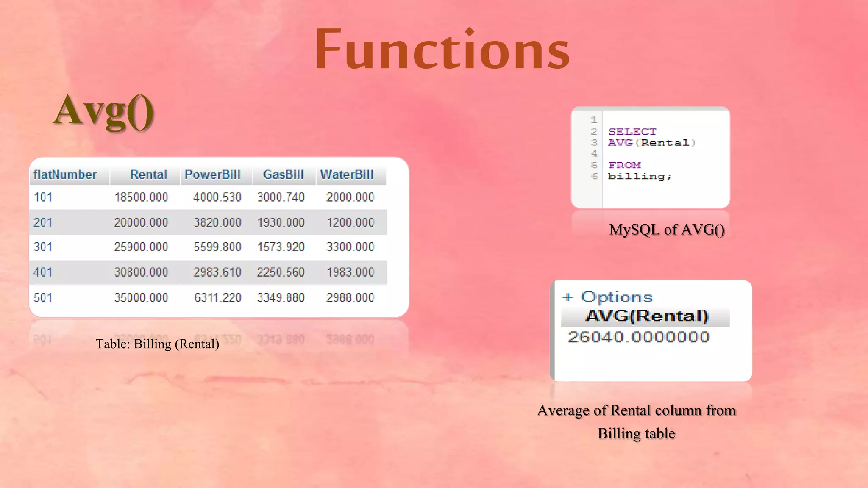Click the AVG(Rental) code line

pos(651,143)
